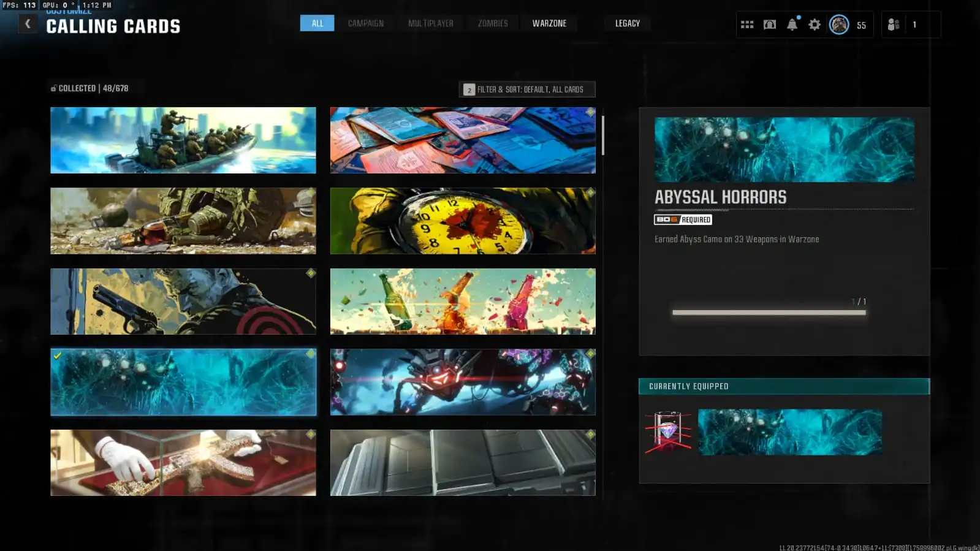This screenshot has height=551, width=980.
Task: Click the BO6 Required badge
Action: 683,219
